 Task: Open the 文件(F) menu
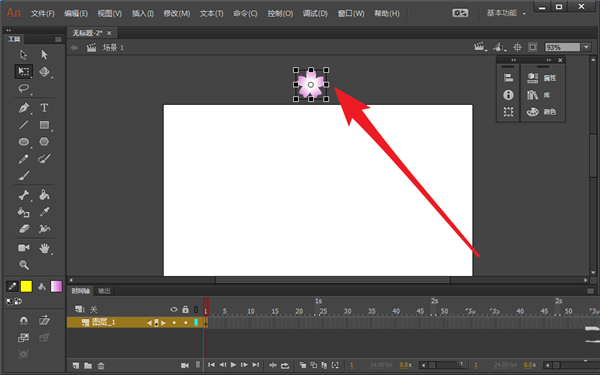42,13
